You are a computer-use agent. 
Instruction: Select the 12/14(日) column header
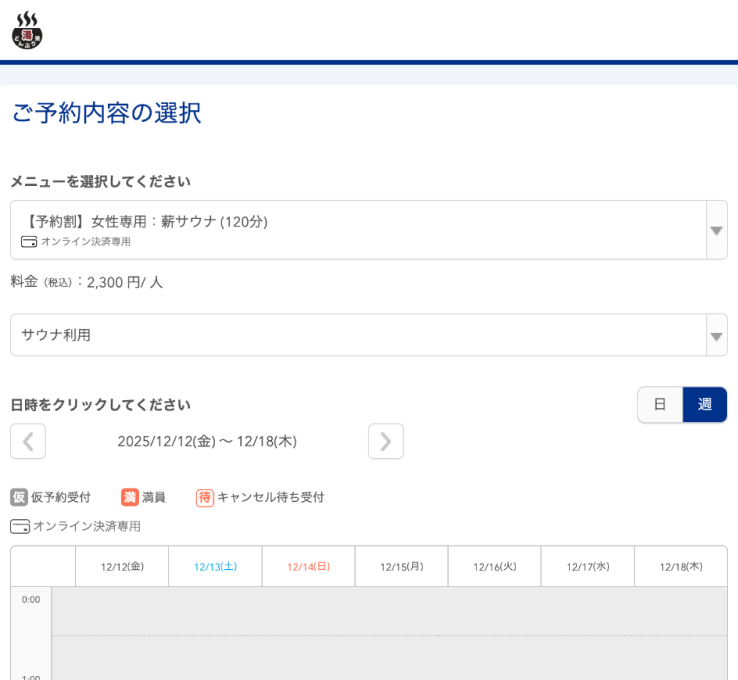[x=308, y=567]
